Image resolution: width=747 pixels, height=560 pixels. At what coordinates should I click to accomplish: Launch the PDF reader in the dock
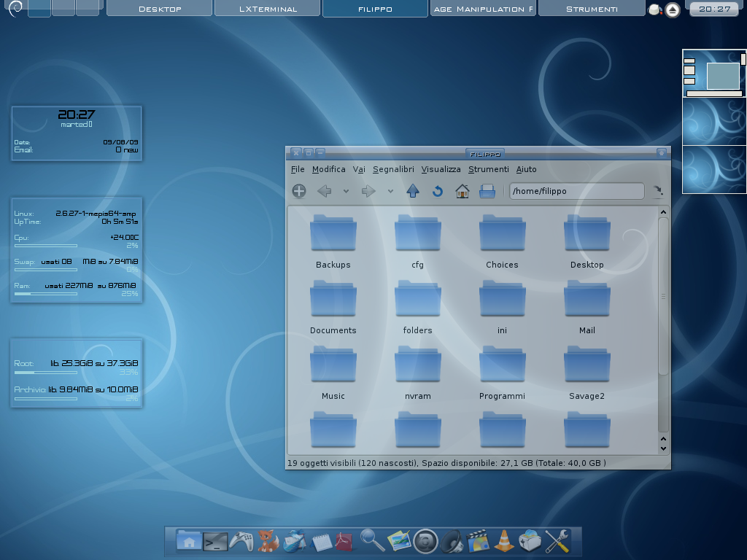coord(345,542)
